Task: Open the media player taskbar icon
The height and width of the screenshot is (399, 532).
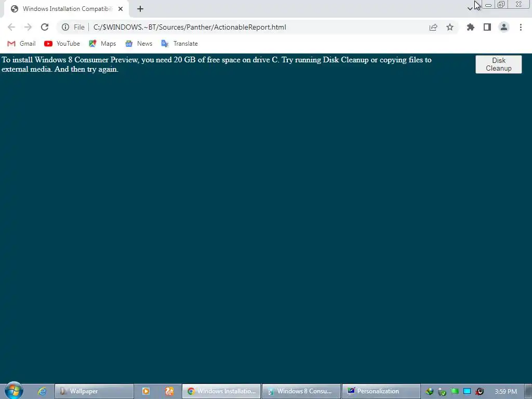Action: tap(146, 391)
